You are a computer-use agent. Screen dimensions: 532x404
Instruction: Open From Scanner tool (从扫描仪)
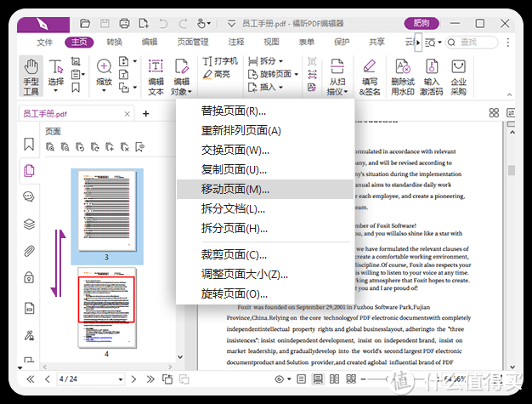click(x=337, y=77)
